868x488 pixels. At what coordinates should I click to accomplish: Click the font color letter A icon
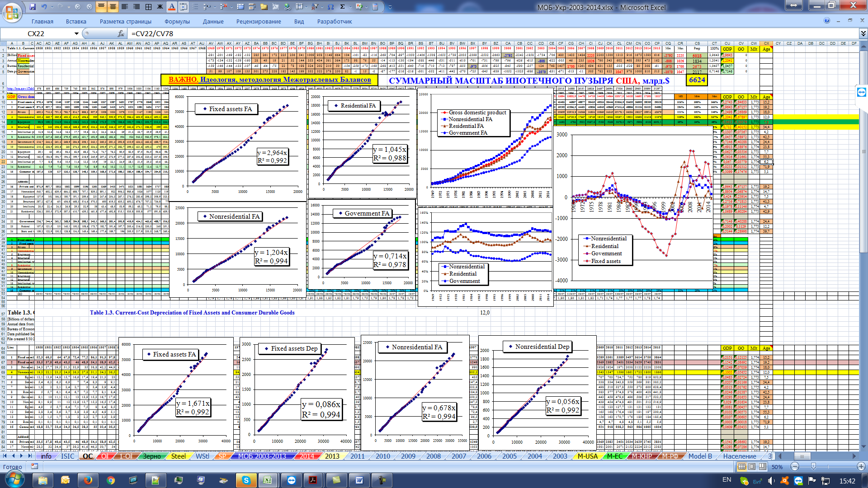171,7
